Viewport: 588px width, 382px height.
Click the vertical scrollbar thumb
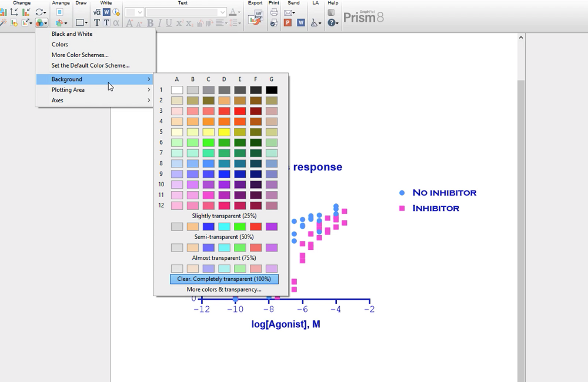(x=521, y=230)
